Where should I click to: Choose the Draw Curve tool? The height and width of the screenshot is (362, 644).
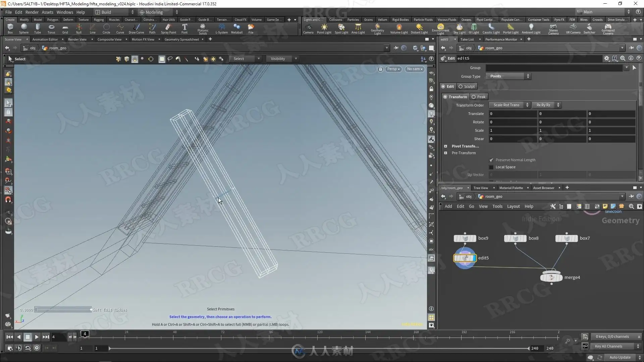136,28
